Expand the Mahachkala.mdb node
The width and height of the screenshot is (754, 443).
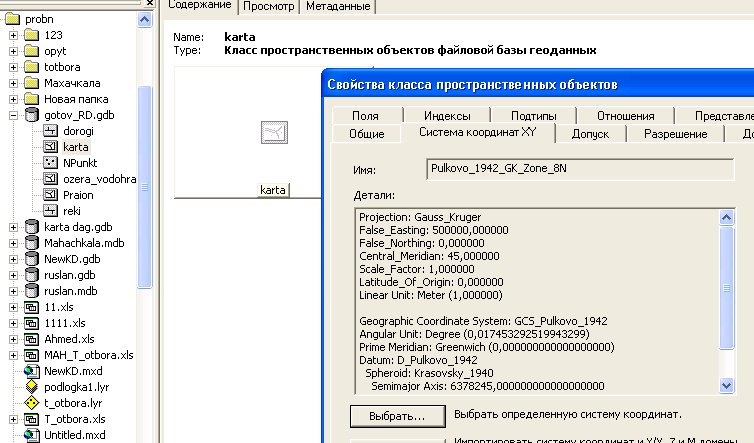click(x=13, y=243)
